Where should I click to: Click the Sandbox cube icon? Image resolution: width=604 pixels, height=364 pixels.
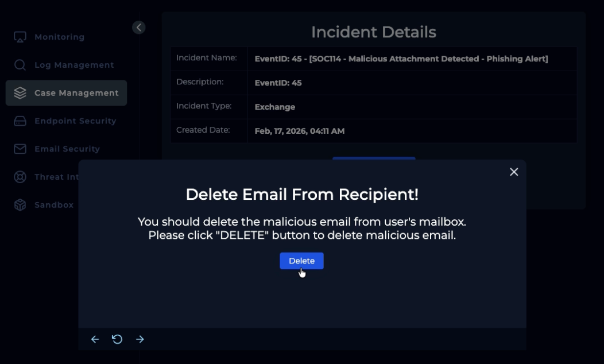[x=20, y=205]
